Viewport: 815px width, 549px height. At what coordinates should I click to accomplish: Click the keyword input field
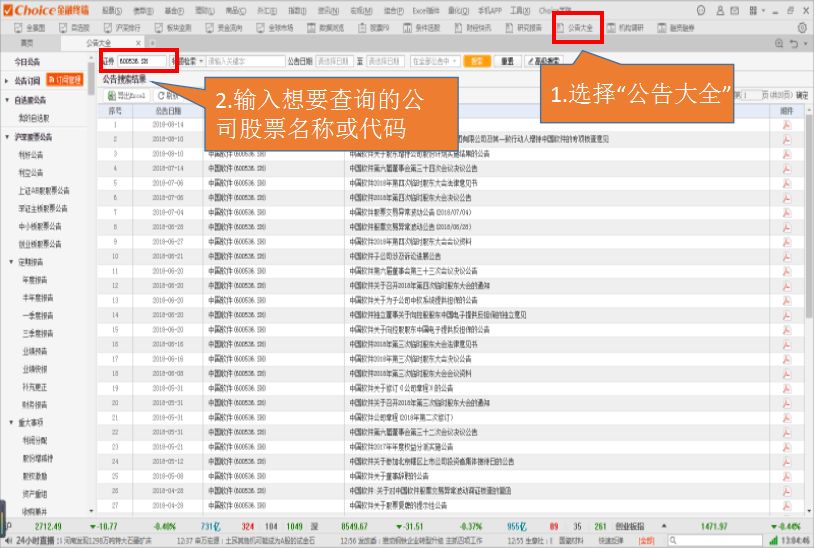click(245, 61)
